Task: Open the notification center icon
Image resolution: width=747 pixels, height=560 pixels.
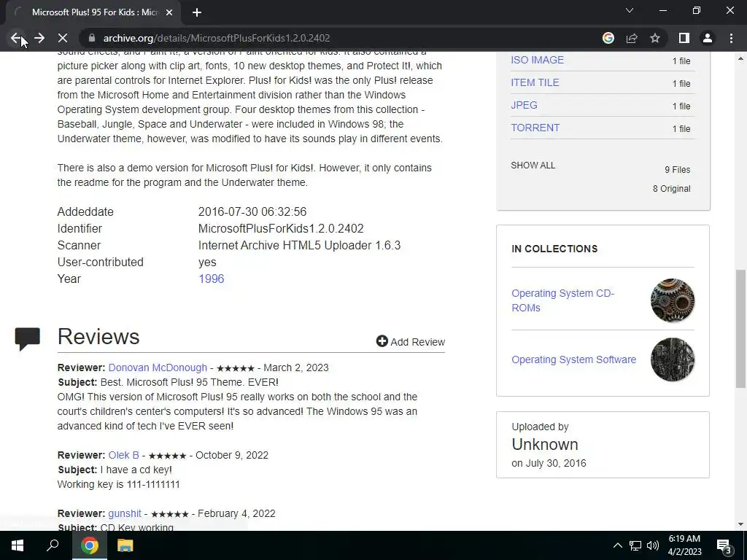Action: click(x=724, y=545)
